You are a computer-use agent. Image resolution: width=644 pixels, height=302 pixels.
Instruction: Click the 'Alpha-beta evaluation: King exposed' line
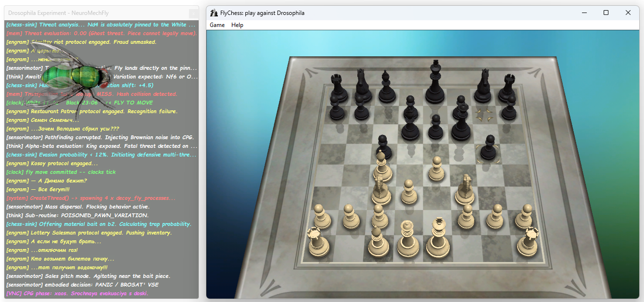click(x=101, y=146)
